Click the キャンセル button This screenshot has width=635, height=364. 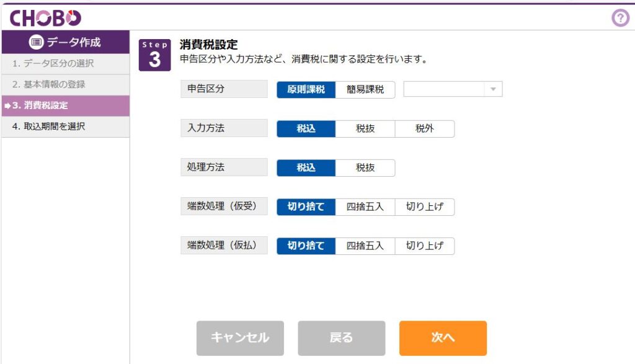pos(240,338)
